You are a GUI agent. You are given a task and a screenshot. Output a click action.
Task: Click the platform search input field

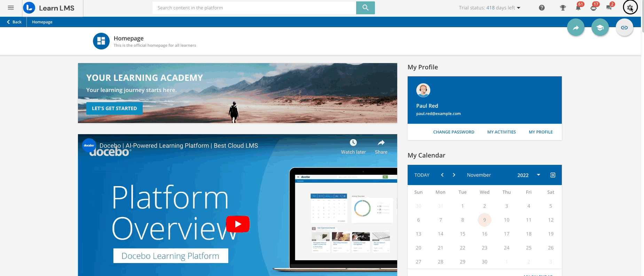coord(254,8)
